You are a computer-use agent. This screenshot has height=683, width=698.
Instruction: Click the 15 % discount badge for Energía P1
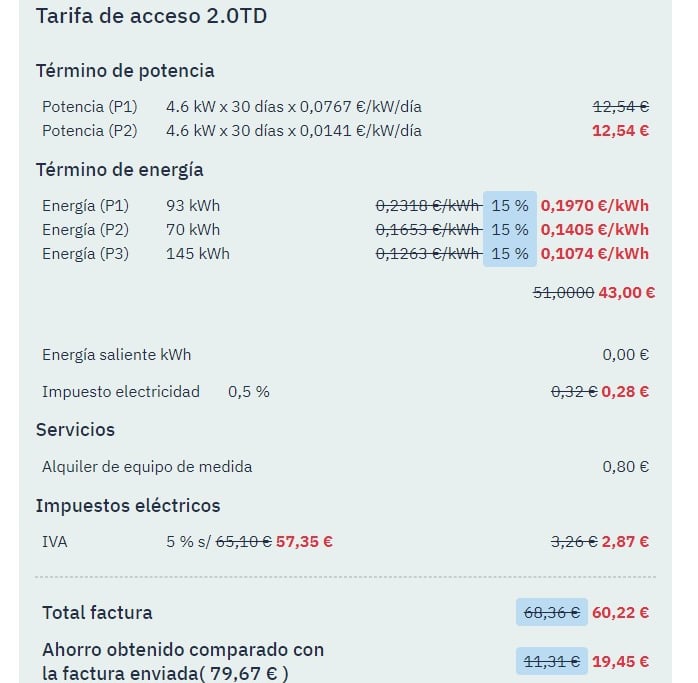[509, 206]
